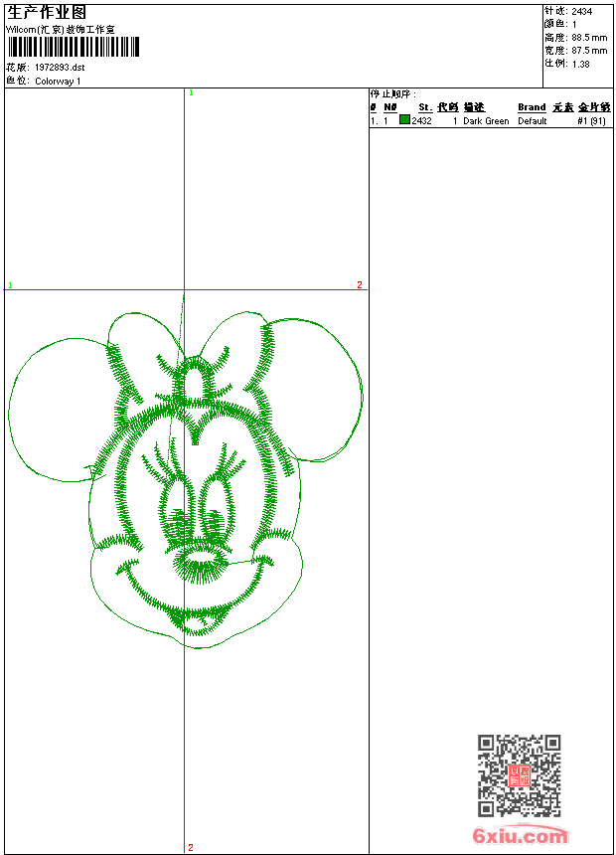616x855 pixels.
Task: Click the Brand column header
Action: [532, 107]
